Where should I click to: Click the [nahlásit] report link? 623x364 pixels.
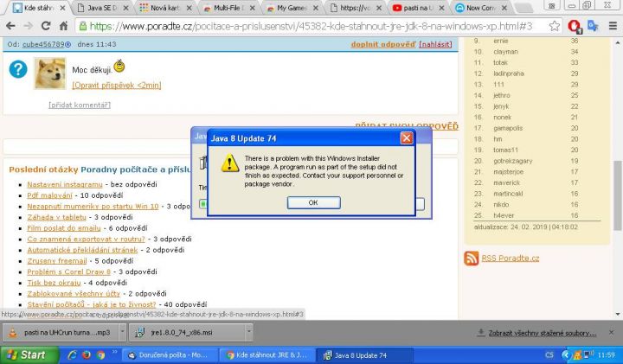tap(435, 44)
